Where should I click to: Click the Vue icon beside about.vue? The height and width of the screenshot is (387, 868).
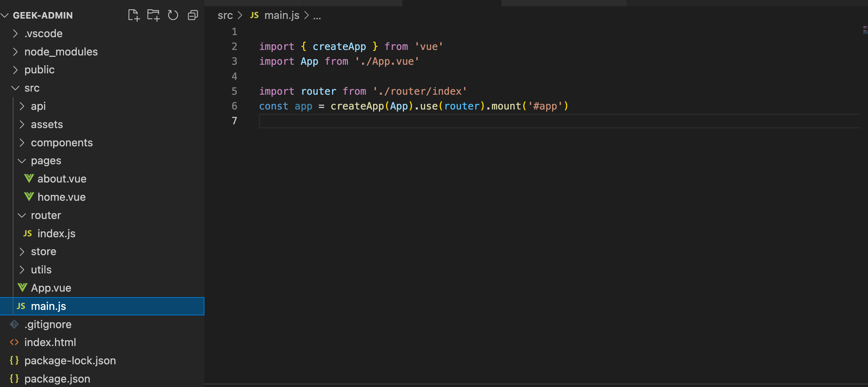[x=29, y=179]
